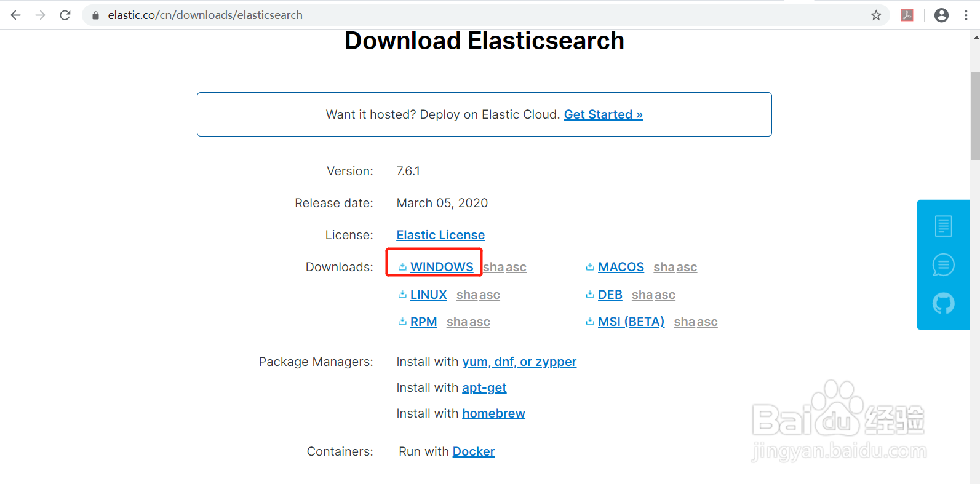Screen dimensions: 980x484
Task: Bookmark this page with the star icon
Action: point(876,15)
